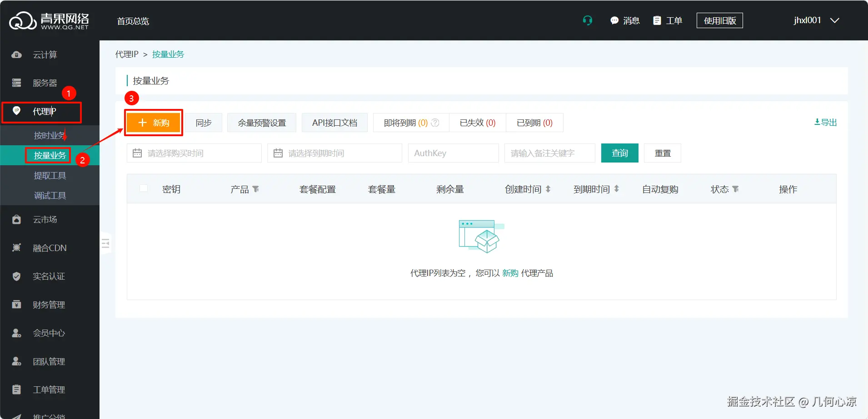868x419 pixels.
Task: Collapse the sidebar using the edge handle
Action: (106, 243)
